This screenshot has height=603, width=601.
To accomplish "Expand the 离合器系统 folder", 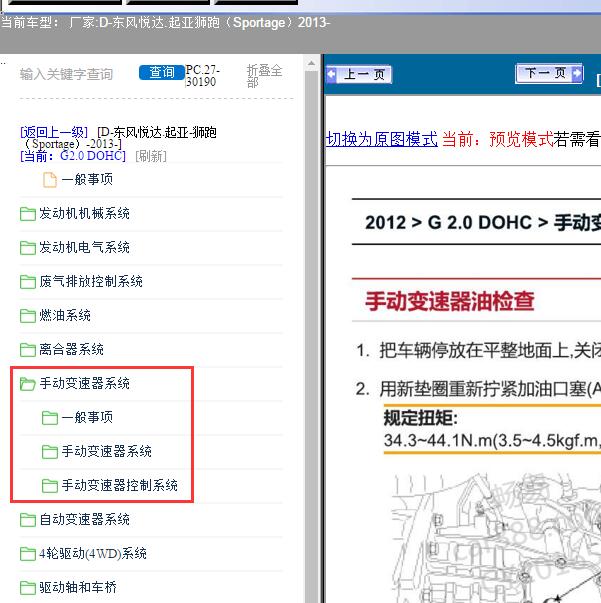I will [72, 349].
